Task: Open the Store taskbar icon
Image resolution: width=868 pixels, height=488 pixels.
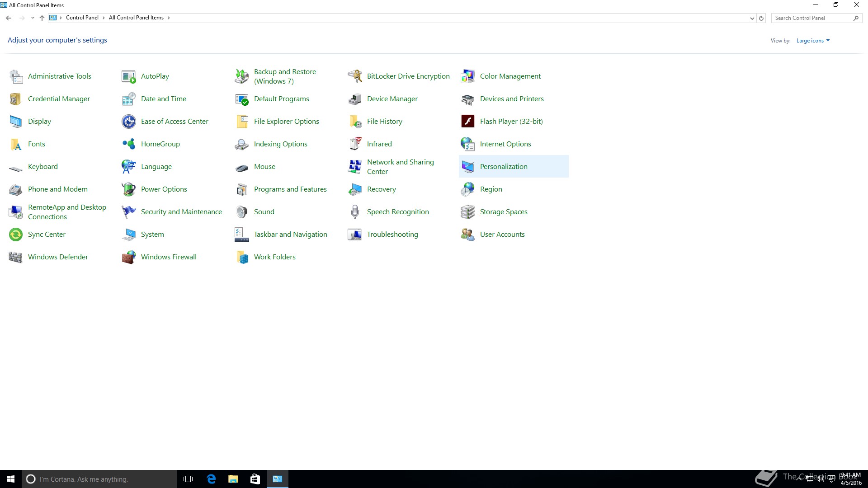Action: (x=255, y=479)
